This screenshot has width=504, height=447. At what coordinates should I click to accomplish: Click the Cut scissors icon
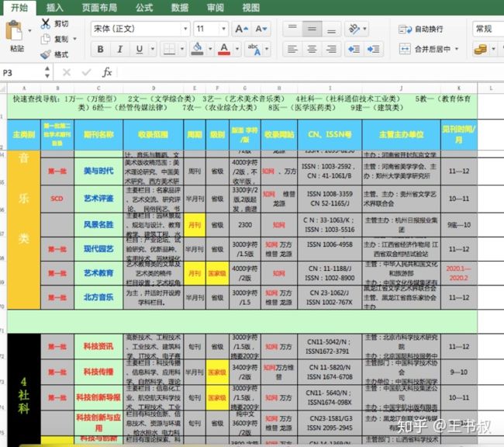click(x=46, y=23)
